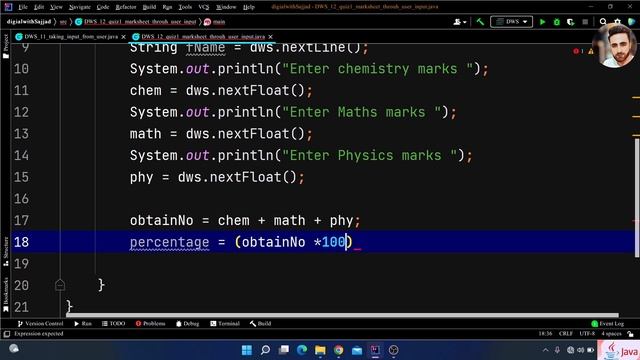The image size is (640, 360).
Task: Open Task View on the taskbar
Action: coord(284,350)
